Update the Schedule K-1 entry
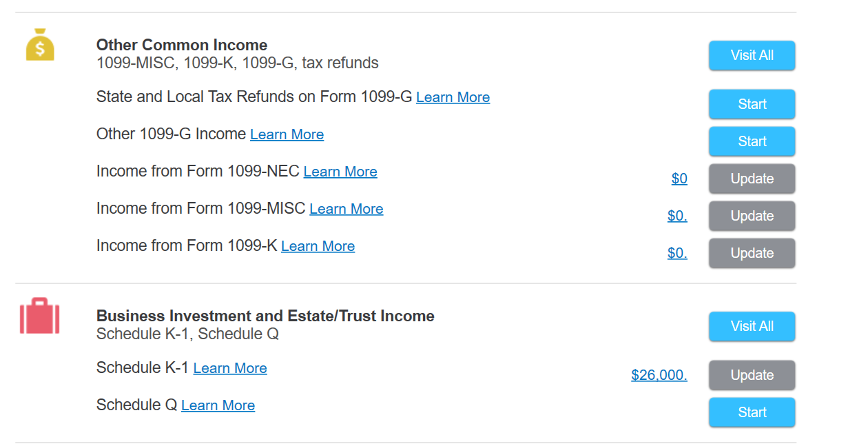The height and width of the screenshot is (444, 868). (x=752, y=375)
